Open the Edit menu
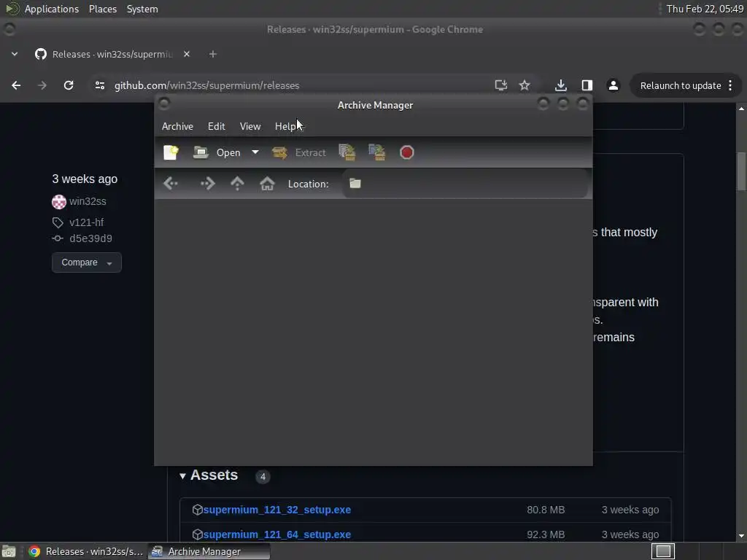The image size is (747, 560). 216,126
